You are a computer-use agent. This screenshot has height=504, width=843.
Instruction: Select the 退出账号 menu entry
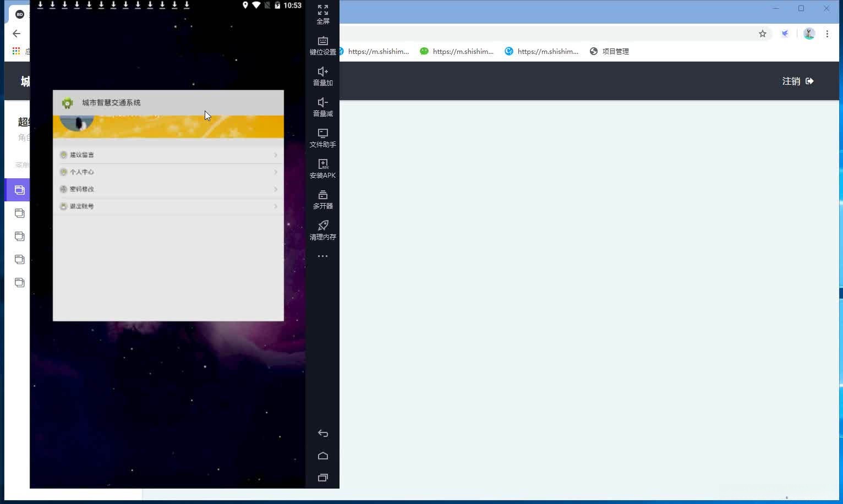[168, 206]
